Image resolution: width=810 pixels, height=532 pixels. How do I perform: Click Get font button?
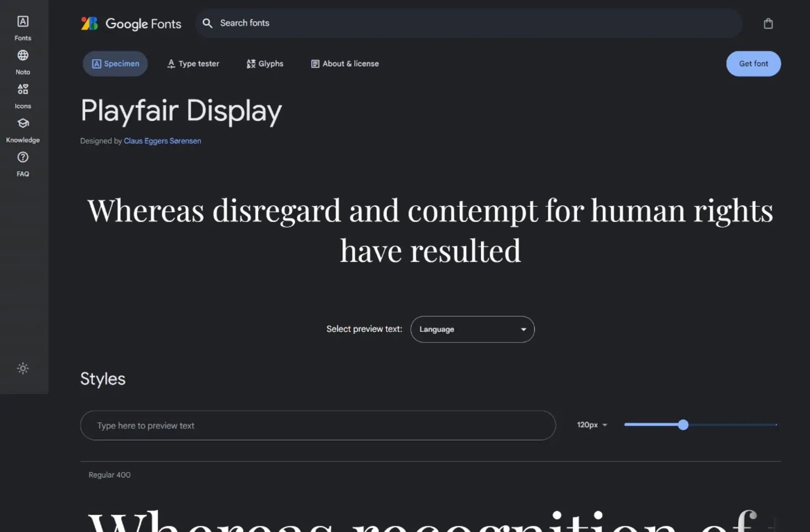pos(753,64)
